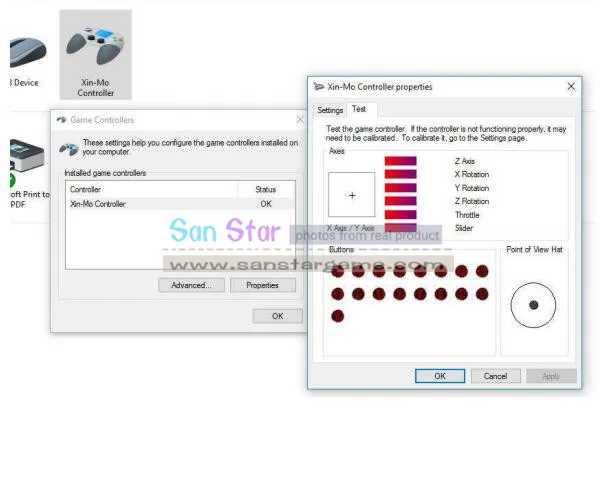Click the Controller column header
This screenshot has height=488, width=615.
coord(151,189)
